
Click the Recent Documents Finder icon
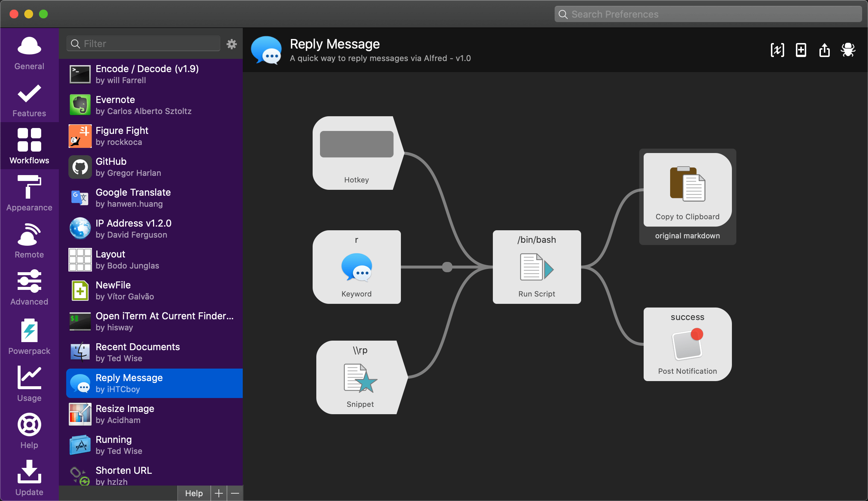[x=80, y=352]
